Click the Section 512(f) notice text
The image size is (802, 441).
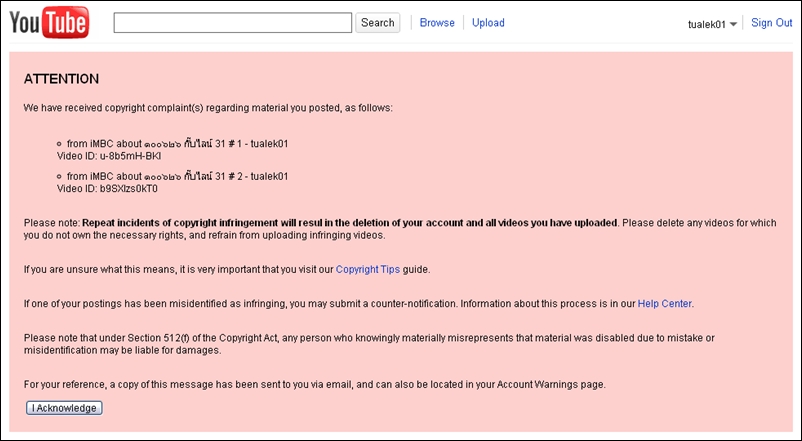pos(369,344)
